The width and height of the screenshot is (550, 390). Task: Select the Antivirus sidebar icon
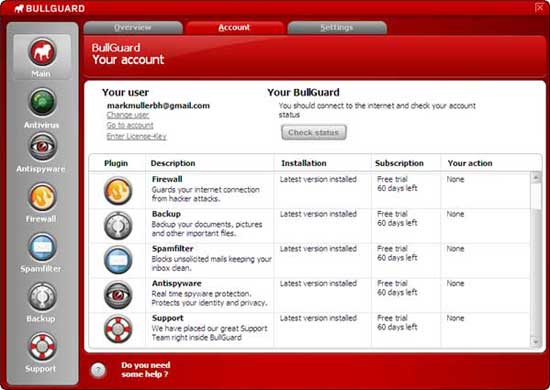[x=42, y=102]
